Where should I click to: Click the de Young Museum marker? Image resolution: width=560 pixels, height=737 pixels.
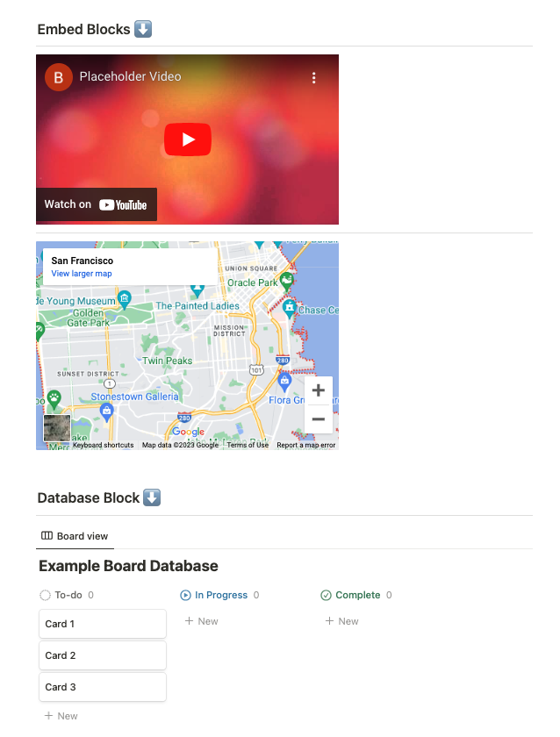pyautogui.click(x=124, y=300)
